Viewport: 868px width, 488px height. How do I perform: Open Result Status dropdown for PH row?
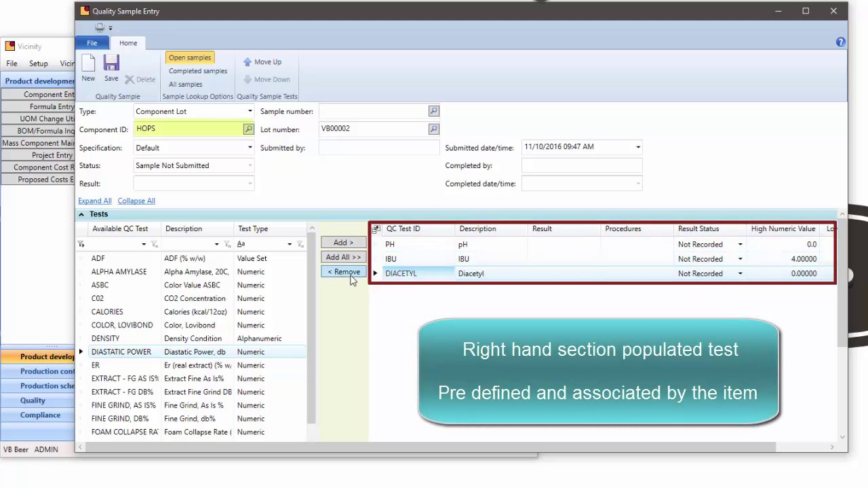point(740,245)
